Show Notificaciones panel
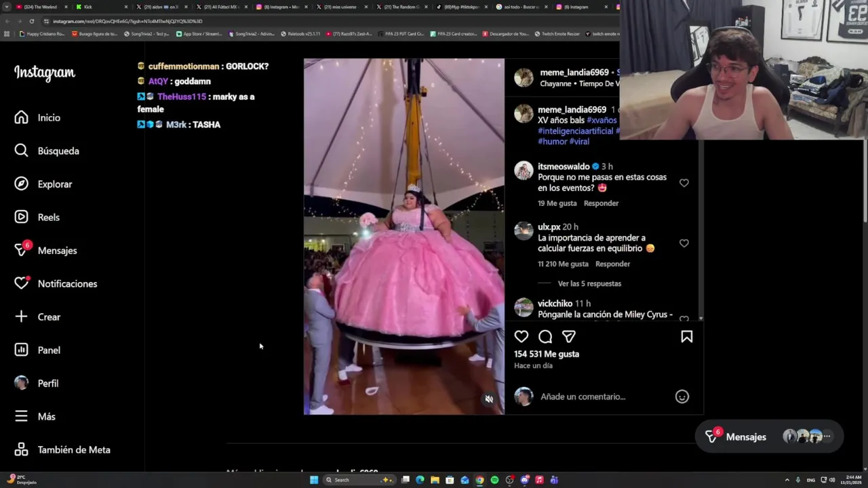 click(x=56, y=284)
